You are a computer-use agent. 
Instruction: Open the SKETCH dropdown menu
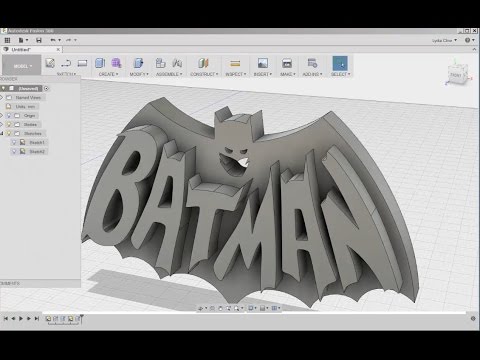pyautogui.click(x=66, y=74)
